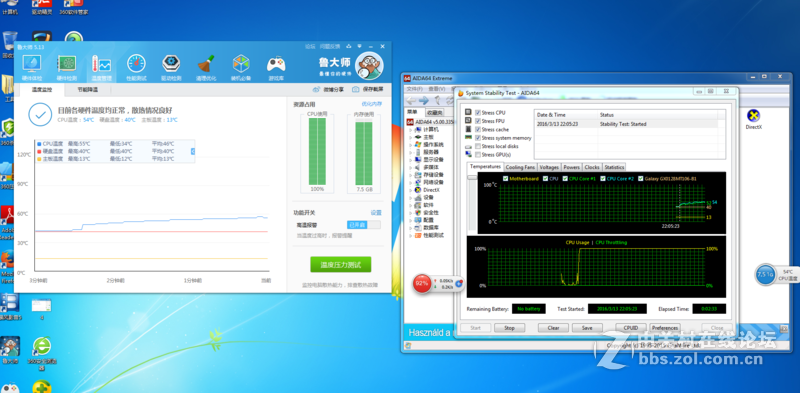Click the Stop button in stability test
Viewport: 800px width, 393px height.
tap(509, 328)
